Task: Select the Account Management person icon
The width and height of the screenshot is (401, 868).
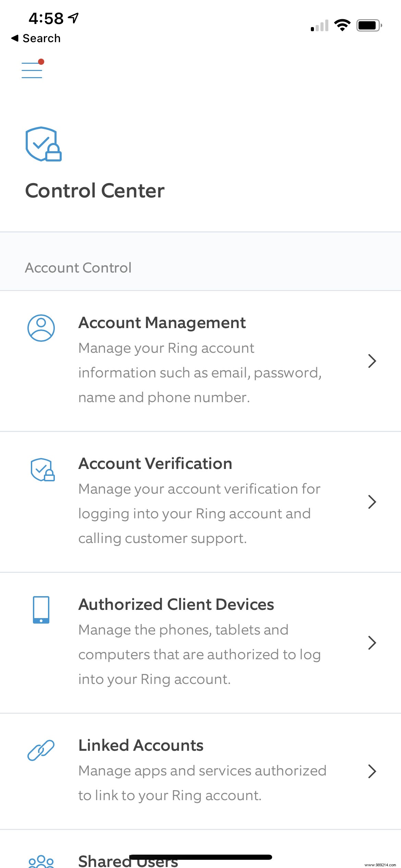Action: click(41, 327)
